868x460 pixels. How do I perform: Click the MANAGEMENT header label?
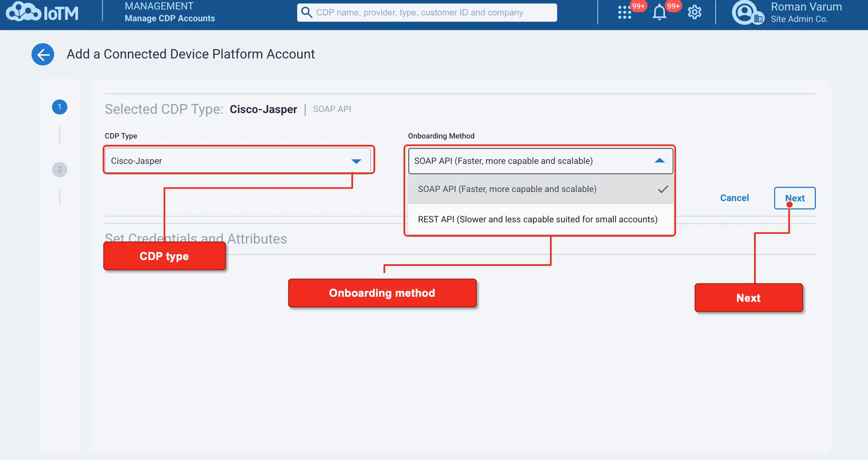pyautogui.click(x=159, y=6)
